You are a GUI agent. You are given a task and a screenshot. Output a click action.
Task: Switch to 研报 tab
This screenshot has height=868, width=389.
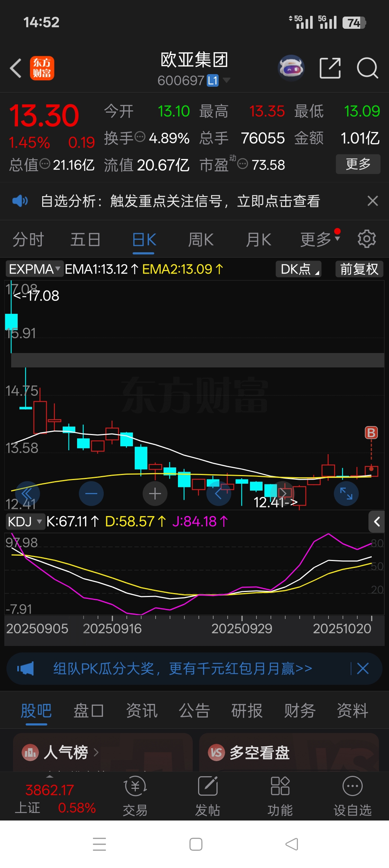(247, 711)
